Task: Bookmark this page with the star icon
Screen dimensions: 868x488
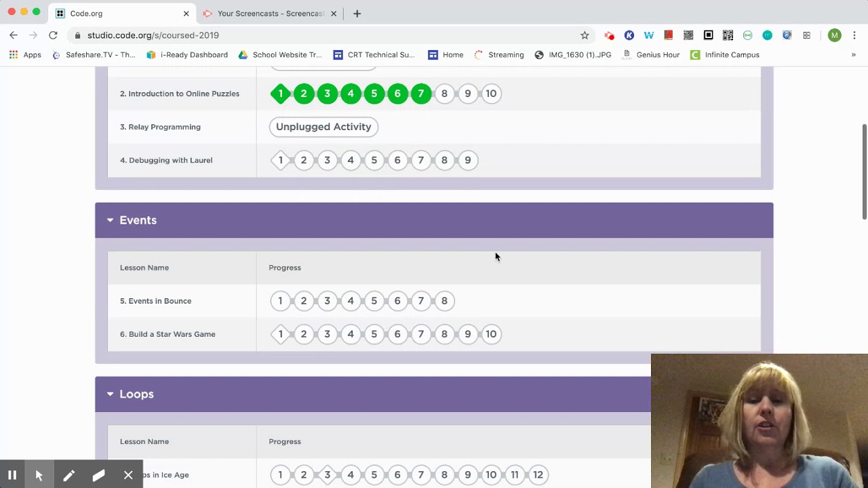Action: pos(585,35)
